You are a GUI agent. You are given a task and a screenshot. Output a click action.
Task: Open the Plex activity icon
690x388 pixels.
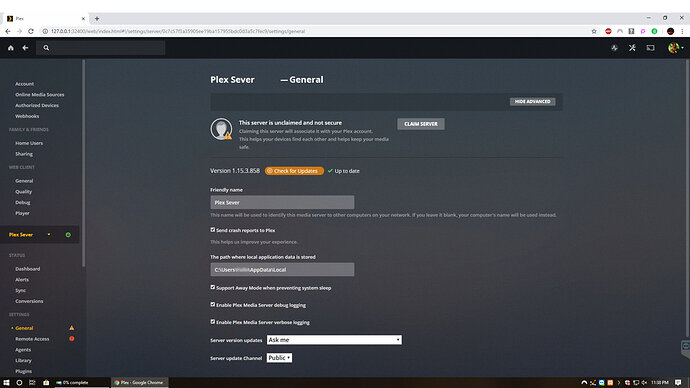pos(614,48)
